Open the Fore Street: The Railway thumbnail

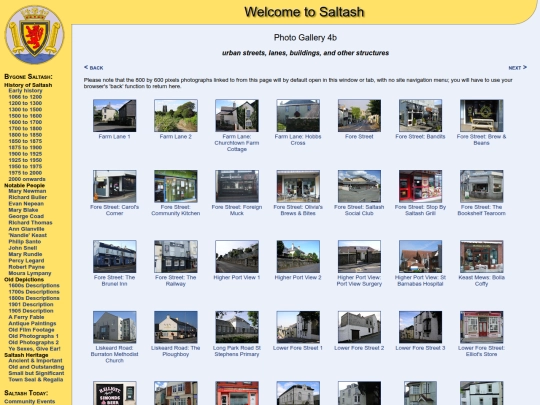176,257
